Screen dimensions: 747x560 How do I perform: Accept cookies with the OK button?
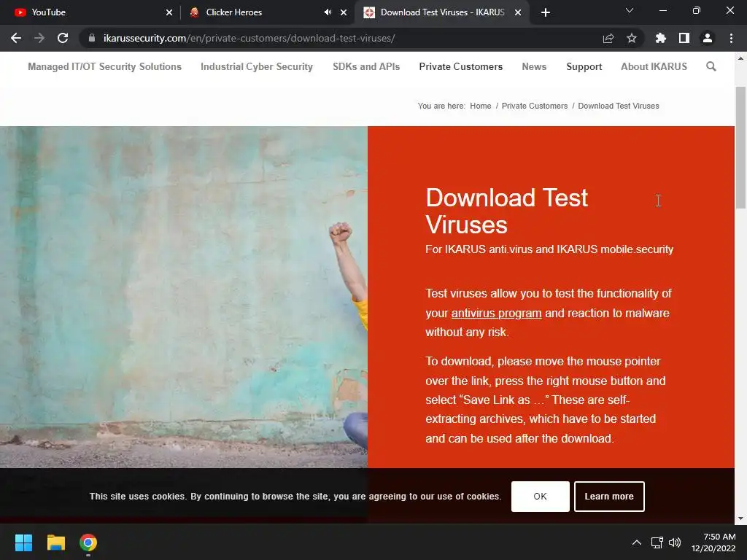pos(541,496)
